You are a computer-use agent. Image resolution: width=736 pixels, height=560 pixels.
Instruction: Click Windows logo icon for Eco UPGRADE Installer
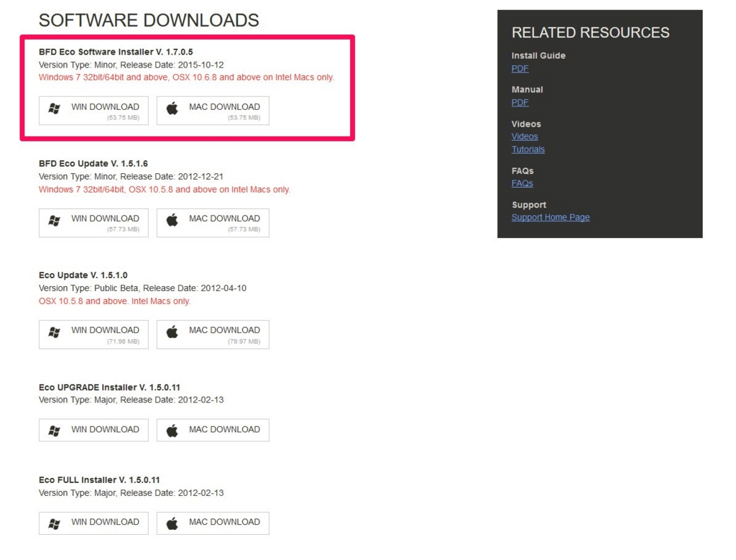click(x=55, y=431)
